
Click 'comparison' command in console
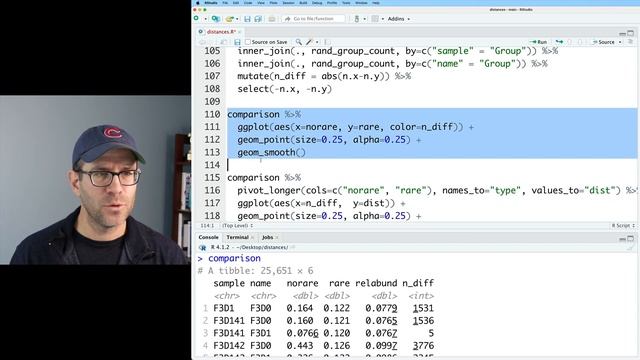[234, 258]
